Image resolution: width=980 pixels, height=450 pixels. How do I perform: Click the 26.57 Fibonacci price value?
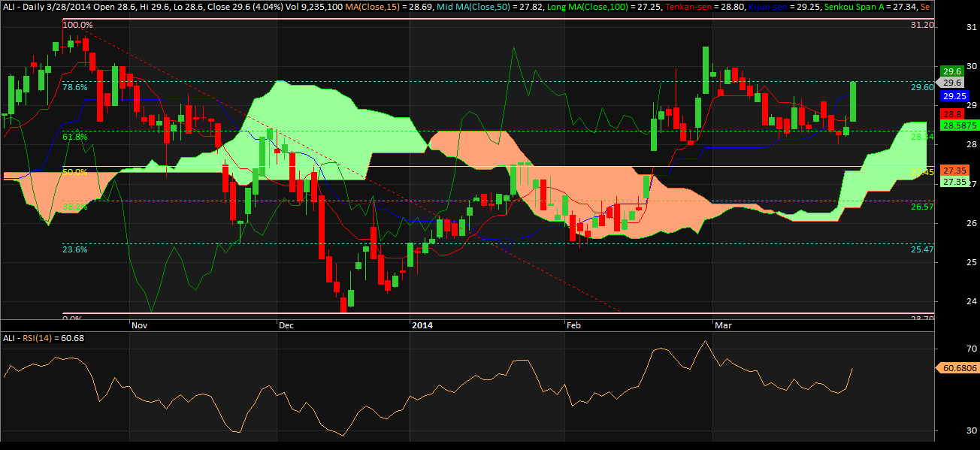point(922,207)
